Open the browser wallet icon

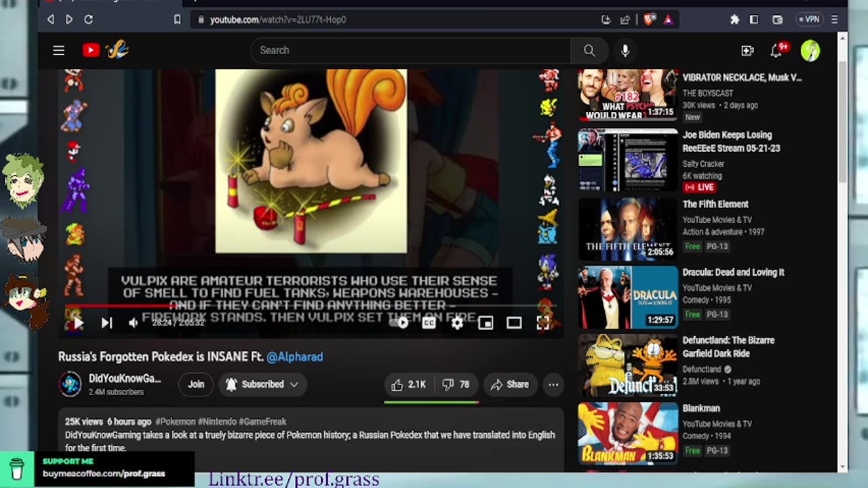click(x=778, y=20)
